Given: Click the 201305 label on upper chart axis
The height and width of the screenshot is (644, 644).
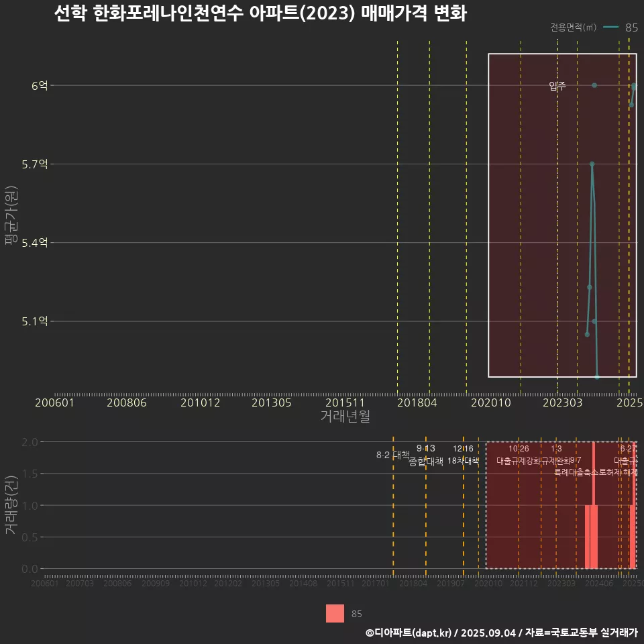Looking at the screenshot, I should [x=272, y=402].
